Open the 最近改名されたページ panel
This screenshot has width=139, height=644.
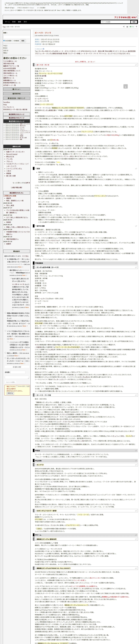pos(17,118)
